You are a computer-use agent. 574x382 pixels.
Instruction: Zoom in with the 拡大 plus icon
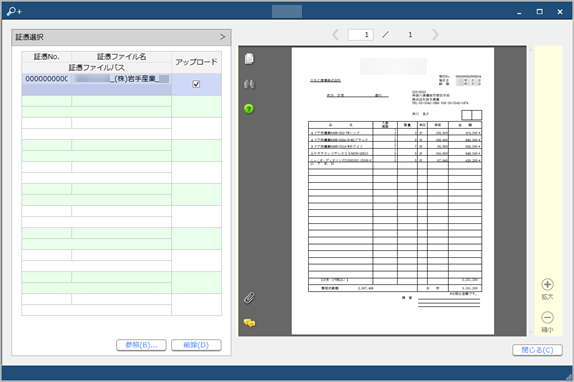click(547, 284)
